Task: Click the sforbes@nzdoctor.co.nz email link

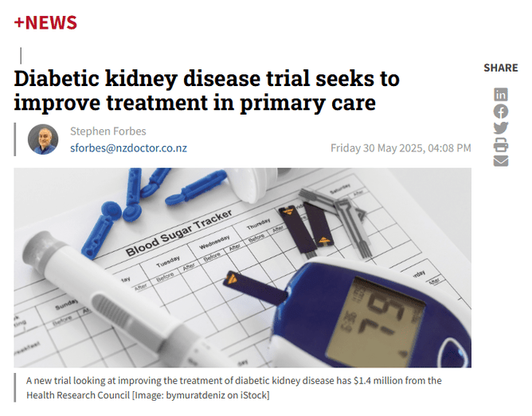Action: coord(128,148)
